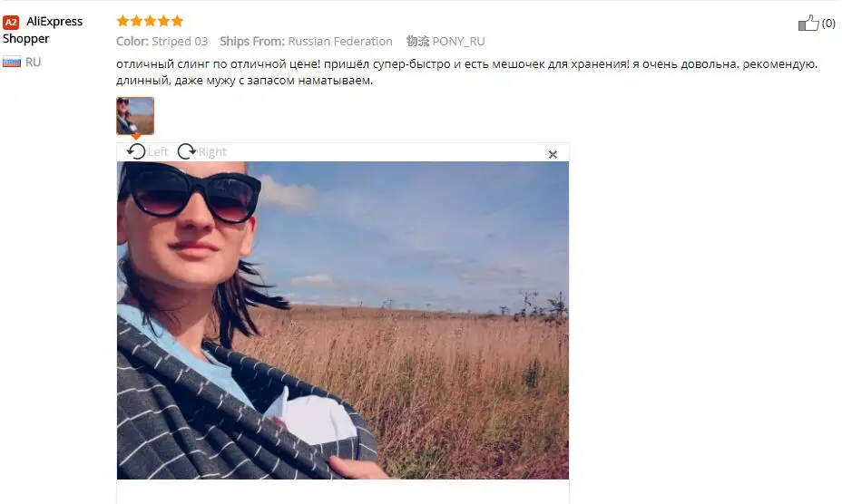842x504 pixels.
Task: Click the enlarged photo of woman in field
Action: click(343, 320)
